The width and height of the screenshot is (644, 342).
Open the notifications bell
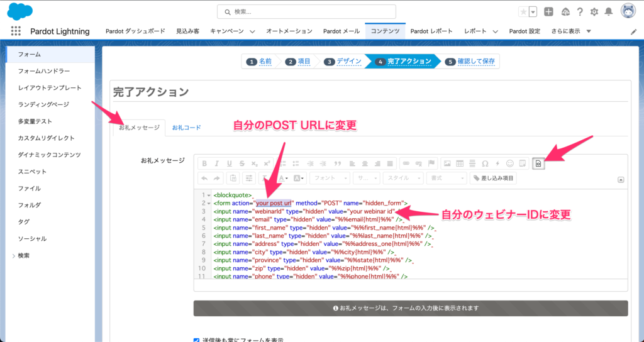609,12
